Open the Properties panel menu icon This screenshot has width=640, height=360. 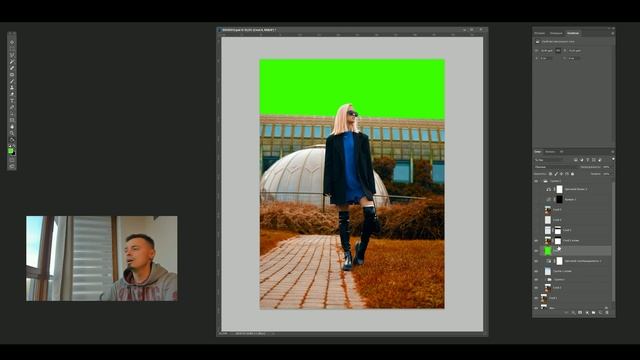point(613,33)
